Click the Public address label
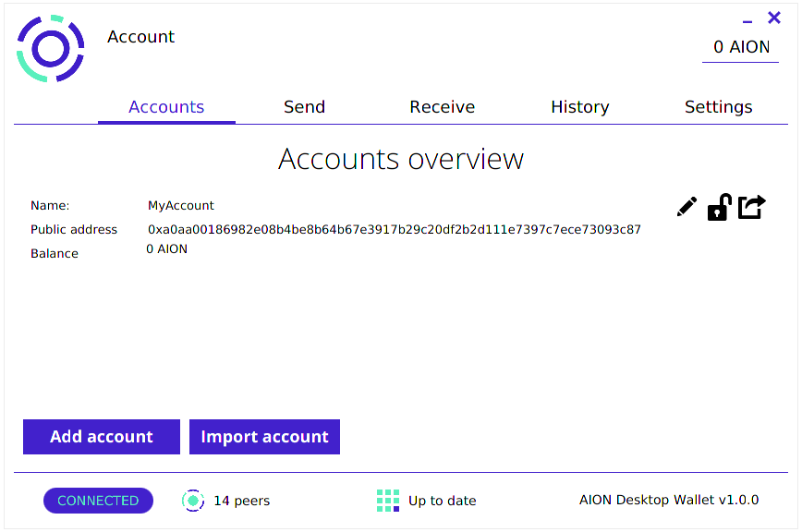Screen dimensions: 802x532 74,229
